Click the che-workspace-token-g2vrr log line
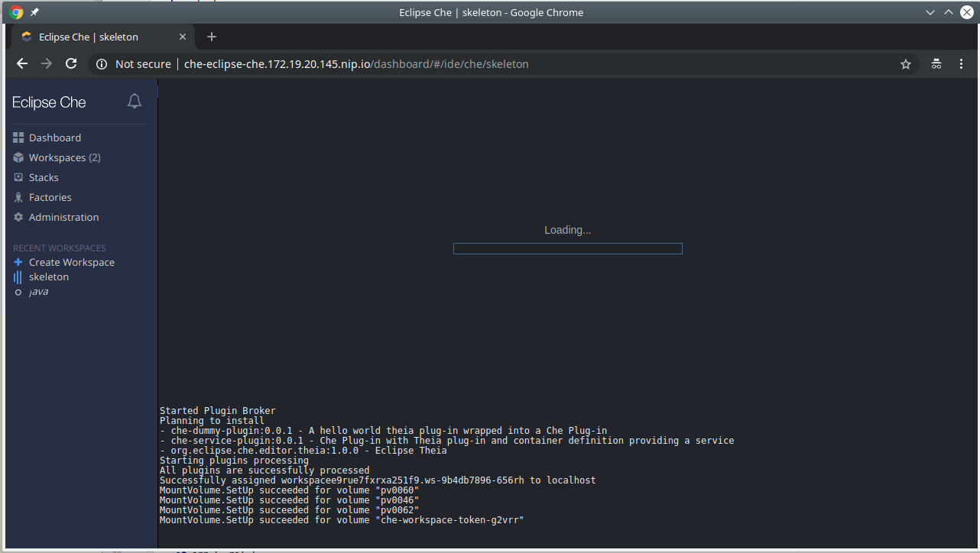The width and height of the screenshot is (980, 553). coord(342,520)
